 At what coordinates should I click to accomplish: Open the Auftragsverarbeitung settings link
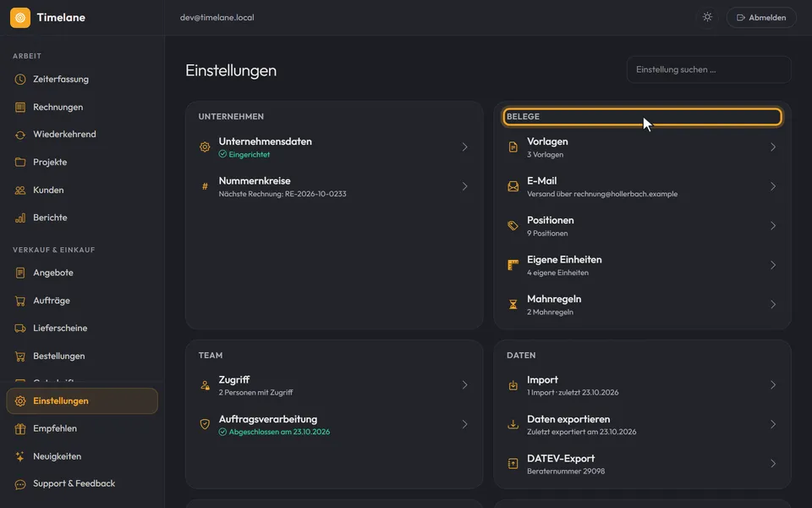tap(334, 424)
